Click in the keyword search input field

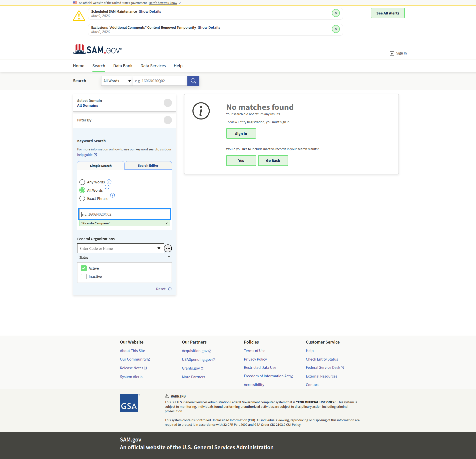coord(124,214)
